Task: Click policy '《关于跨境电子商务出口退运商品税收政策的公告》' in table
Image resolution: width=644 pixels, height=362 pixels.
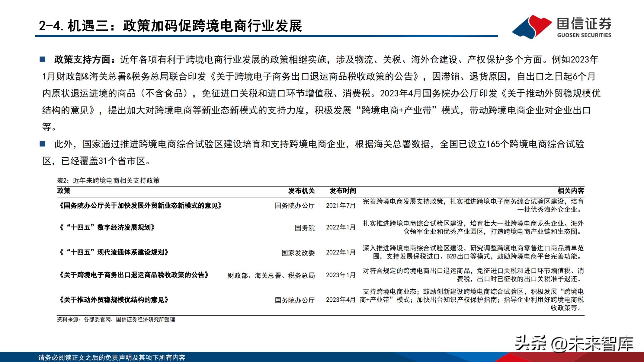Action: tap(134, 275)
